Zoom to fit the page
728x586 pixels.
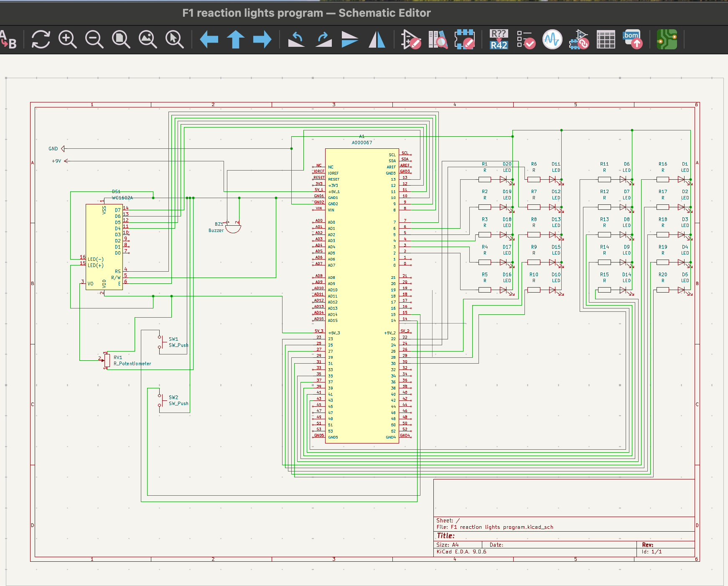[121, 40]
